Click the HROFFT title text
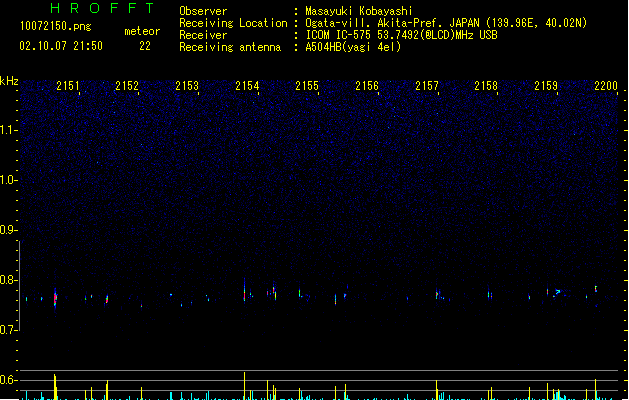This screenshot has width=629, height=400. (x=103, y=8)
